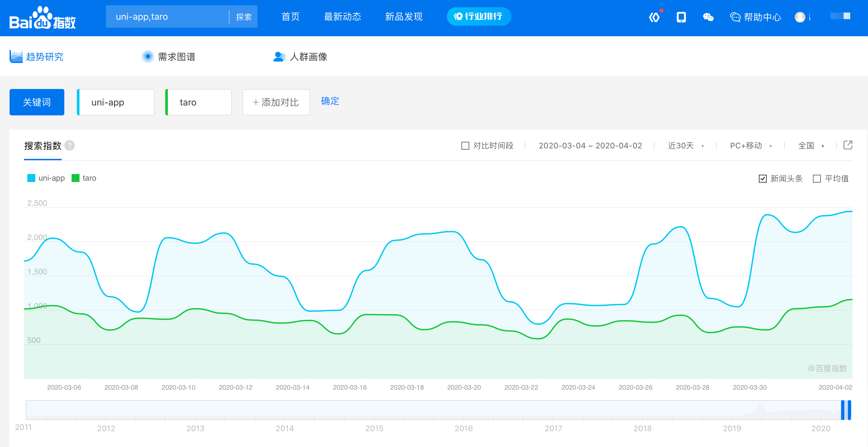Screen dimensions: 868x447
Task: Click the uni-app,taro search input field
Action: pyautogui.click(x=168, y=16)
